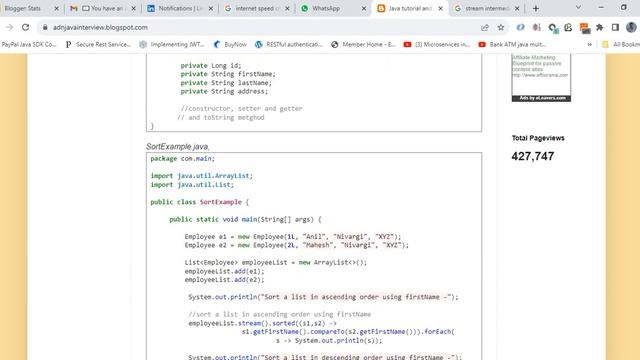The width and height of the screenshot is (640, 360).
Task: Go forward with the forward arrow
Action: click(9, 27)
